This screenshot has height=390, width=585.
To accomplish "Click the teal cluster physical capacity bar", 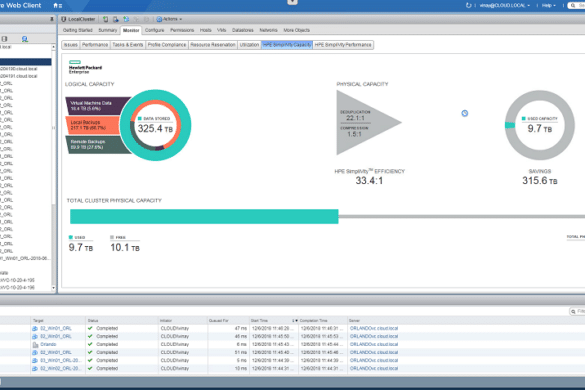I will click(204, 216).
